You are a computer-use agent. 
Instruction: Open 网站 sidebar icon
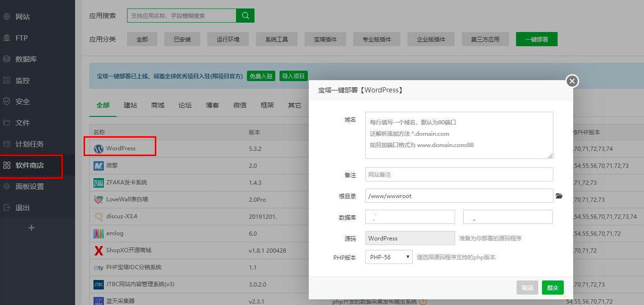(7, 16)
